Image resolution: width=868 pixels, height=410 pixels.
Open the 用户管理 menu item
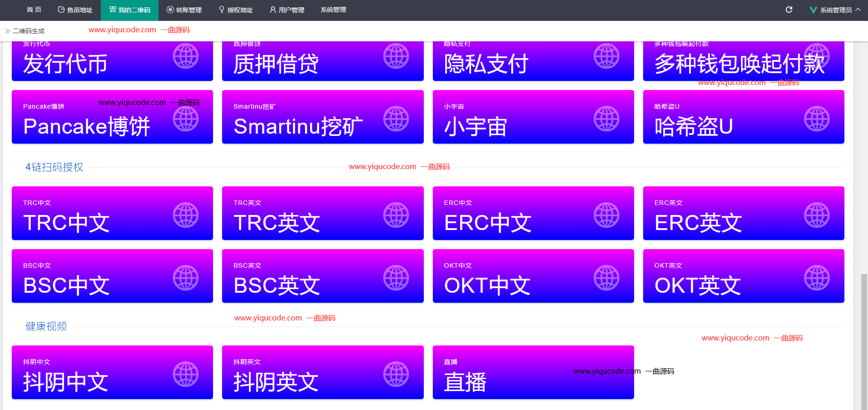pyautogui.click(x=287, y=10)
